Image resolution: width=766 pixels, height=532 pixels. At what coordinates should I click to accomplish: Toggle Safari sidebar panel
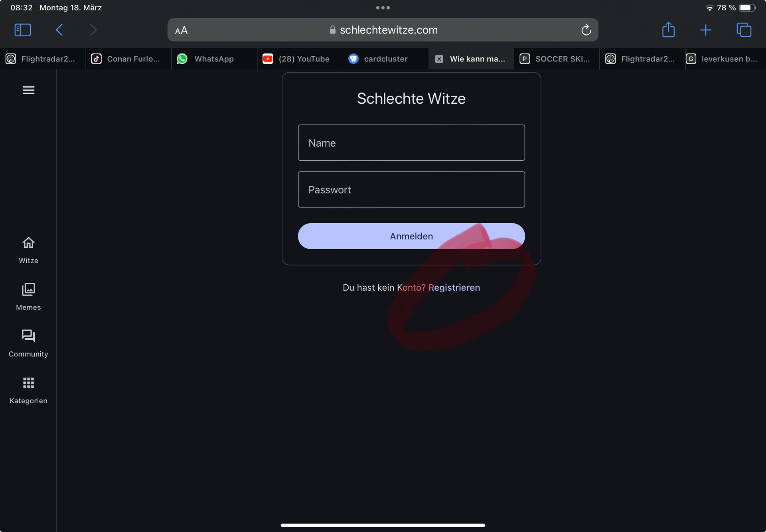(x=23, y=30)
